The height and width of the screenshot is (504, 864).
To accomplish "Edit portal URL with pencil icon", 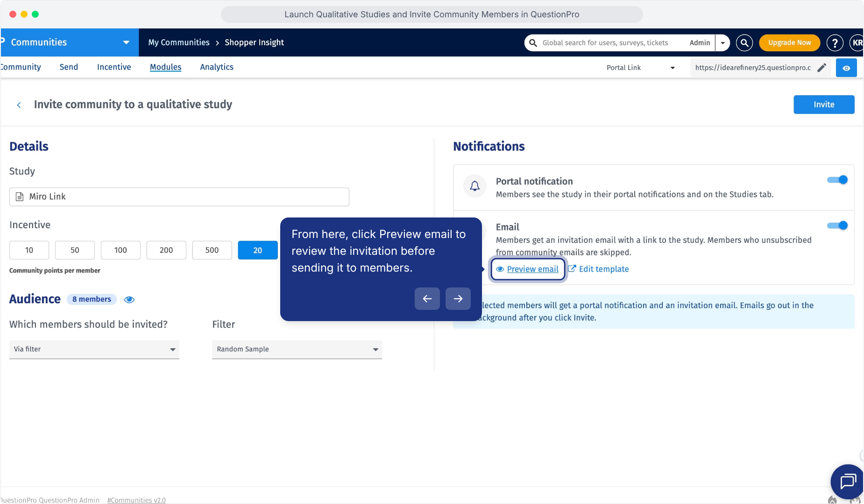I will coord(822,68).
